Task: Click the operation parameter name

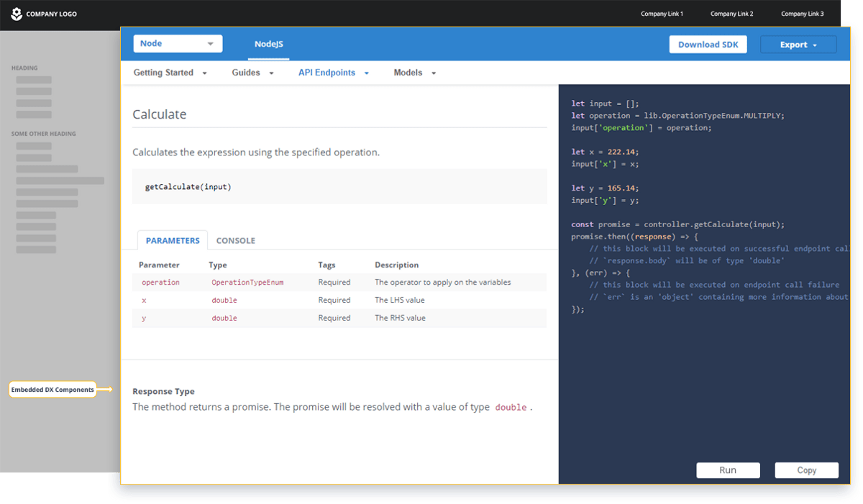Action: click(160, 283)
